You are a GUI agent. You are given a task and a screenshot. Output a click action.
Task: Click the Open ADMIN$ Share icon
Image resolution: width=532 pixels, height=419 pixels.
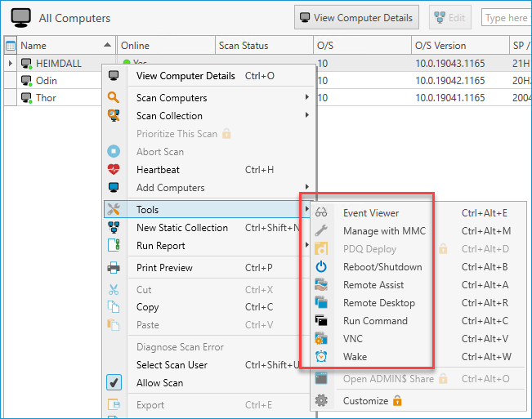click(321, 378)
